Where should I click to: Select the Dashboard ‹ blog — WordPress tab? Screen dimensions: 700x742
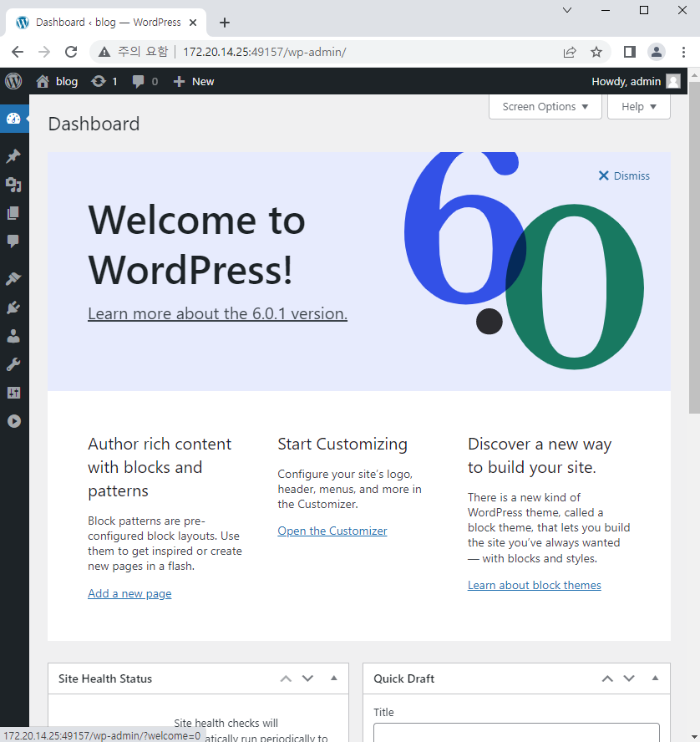click(x=106, y=23)
